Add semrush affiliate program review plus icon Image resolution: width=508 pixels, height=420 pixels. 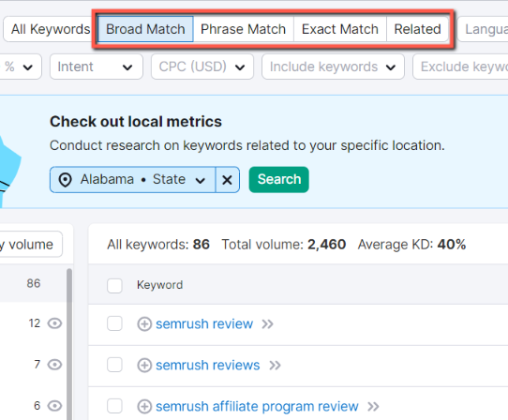pos(144,406)
